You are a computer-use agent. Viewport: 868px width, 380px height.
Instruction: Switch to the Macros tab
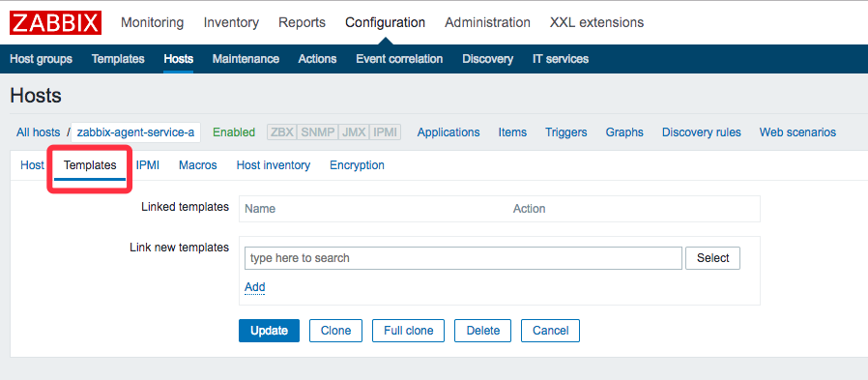[x=197, y=165]
